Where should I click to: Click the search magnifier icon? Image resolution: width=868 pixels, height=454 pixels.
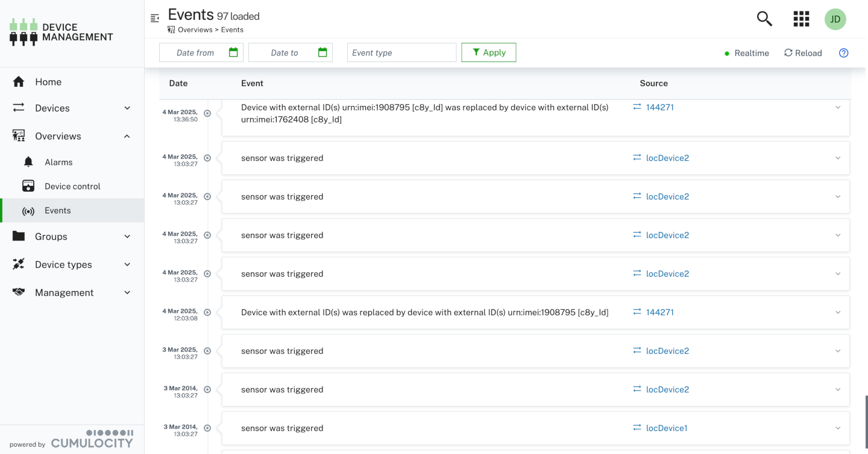point(764,19)
